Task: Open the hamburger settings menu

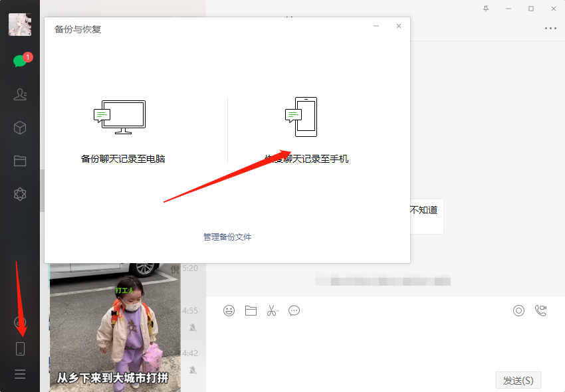Action: click(20, 374)
